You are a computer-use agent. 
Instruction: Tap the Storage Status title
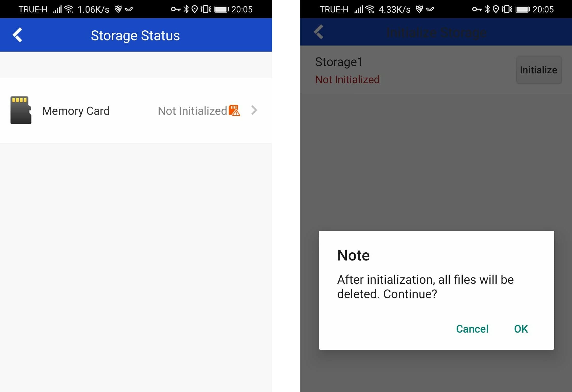pos(135,35)
